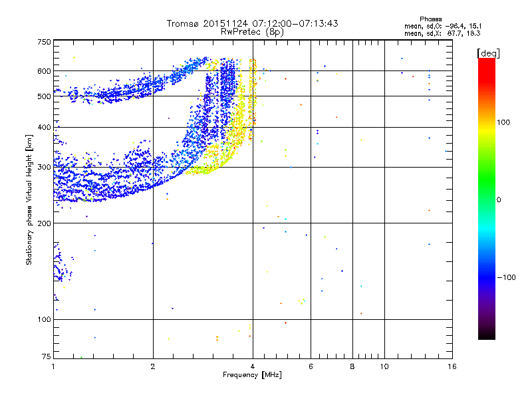532x399 pixels.
Task: Click the '-100' colorbar tick label
Action: pos(506,277)
